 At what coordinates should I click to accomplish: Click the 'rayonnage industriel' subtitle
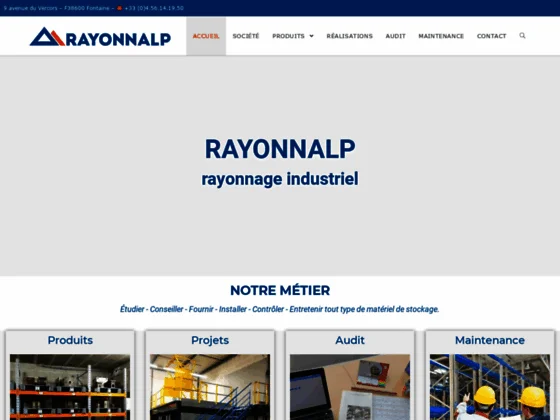pos(280,179)
